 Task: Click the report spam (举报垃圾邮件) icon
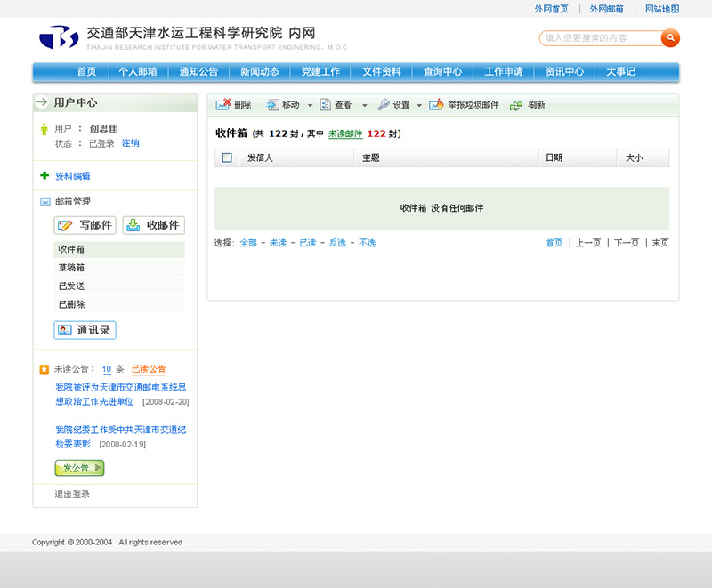(x=436, y=105)
